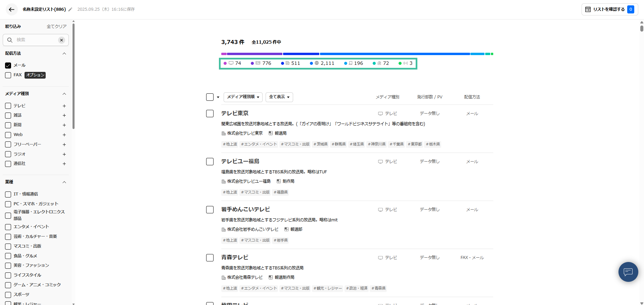Open リストを確認する at top right
Screen dimensions: 644x305
point(609,9)
